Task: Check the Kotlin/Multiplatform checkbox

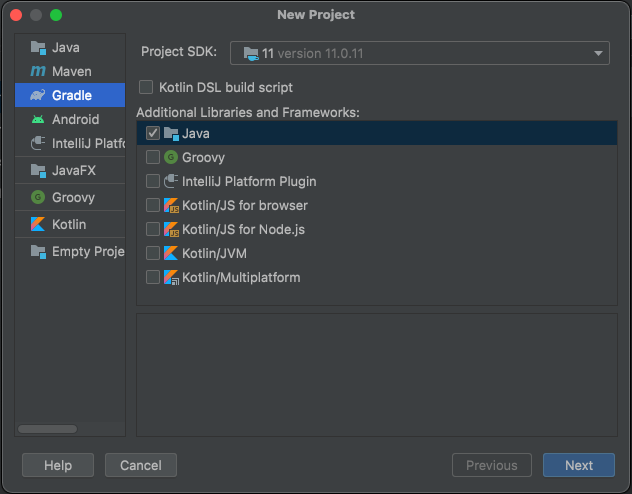Action: pyautogui.click(x=153, y=277)
